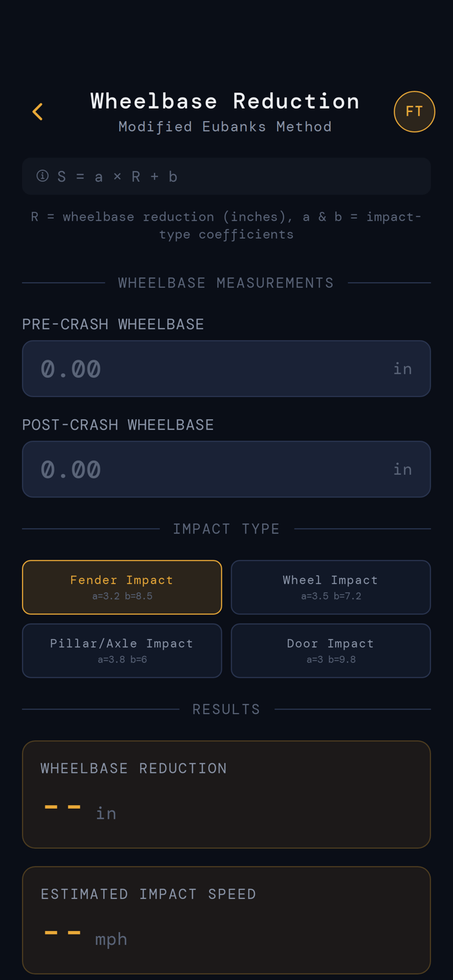Click the info icon beside the formula
453x980 pixels.
point(43,176)
